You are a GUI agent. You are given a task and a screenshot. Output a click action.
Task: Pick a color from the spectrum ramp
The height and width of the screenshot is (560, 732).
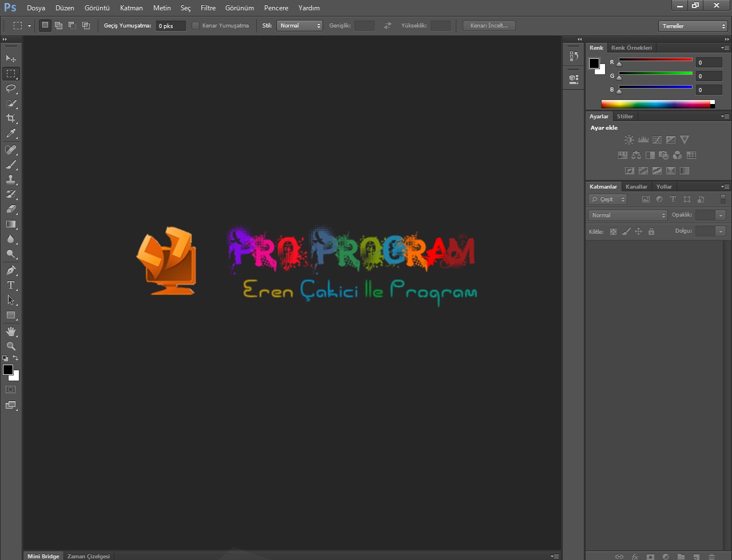coord(658,105)
